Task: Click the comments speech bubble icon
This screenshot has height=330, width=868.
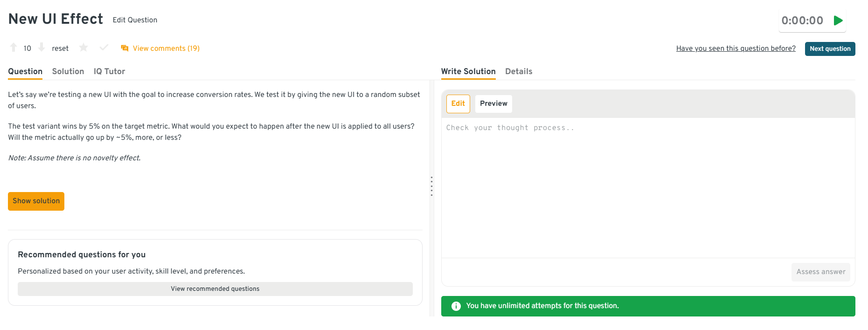Action: pyautogui.click(x=125, y=48)
